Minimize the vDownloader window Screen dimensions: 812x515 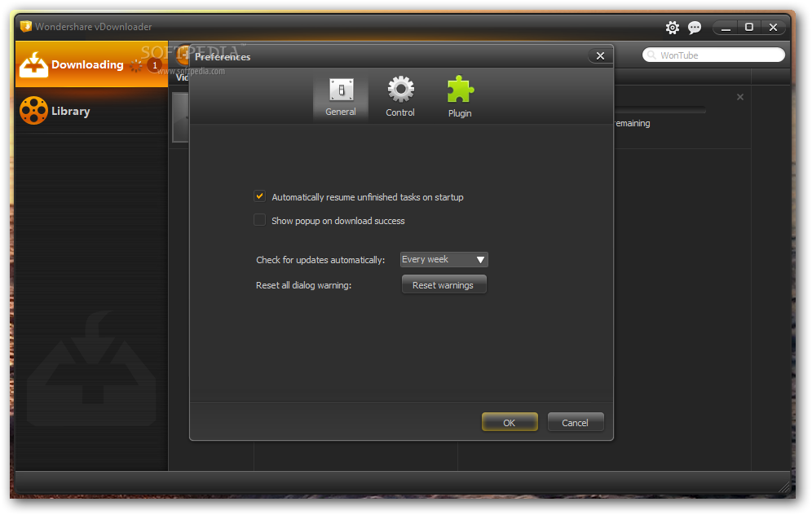coord(726,28)
